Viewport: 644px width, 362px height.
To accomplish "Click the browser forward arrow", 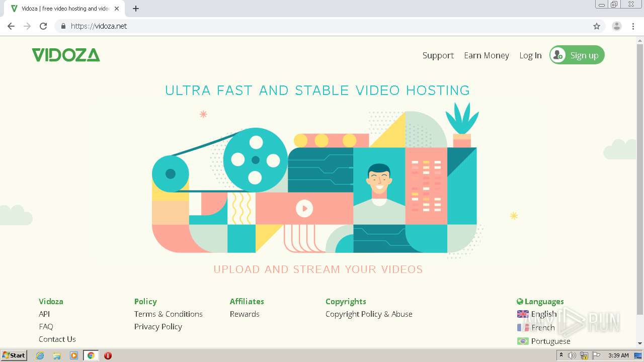I will 27,26.
